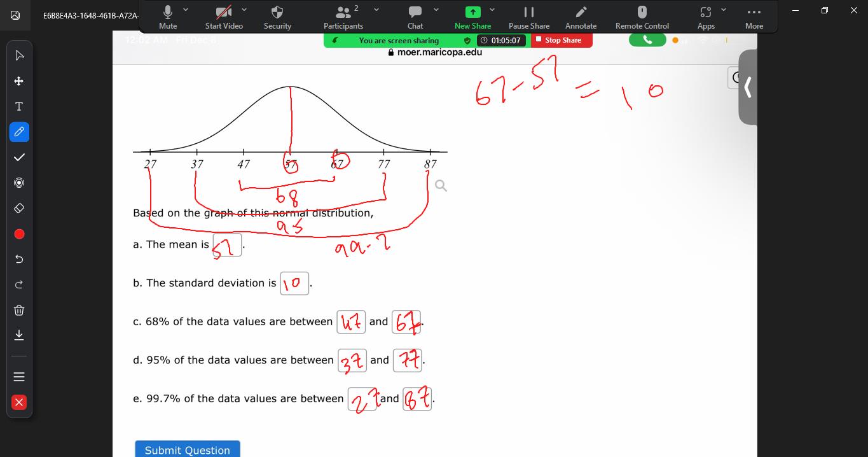Select the Eraser tool
This screenshot has width=868, height=457.
(x=19, y=208)
